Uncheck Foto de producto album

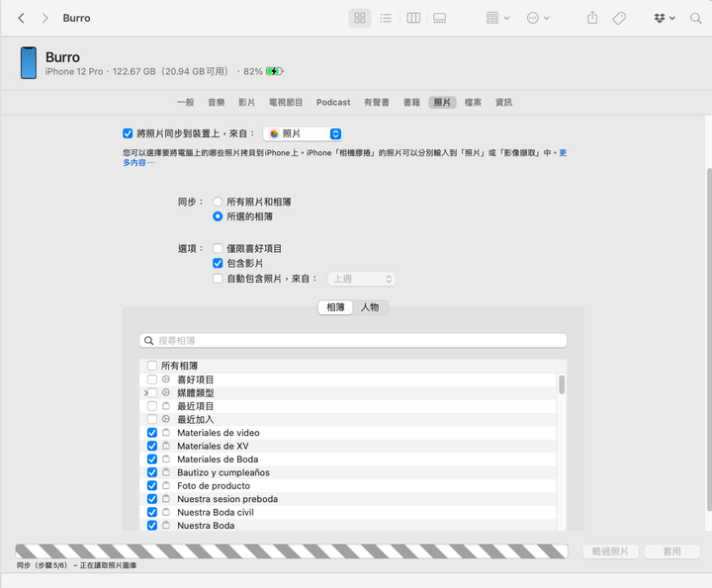click(151, 485)
